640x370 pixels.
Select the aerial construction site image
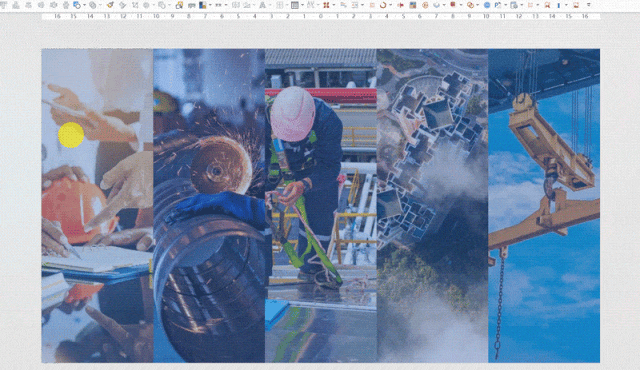(x=432, y=206)
